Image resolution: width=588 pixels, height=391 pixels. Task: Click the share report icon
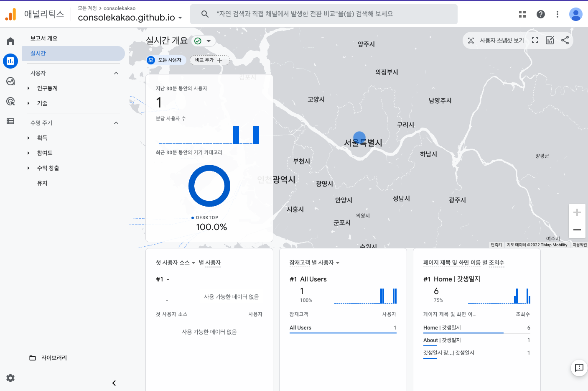(565, 40)
